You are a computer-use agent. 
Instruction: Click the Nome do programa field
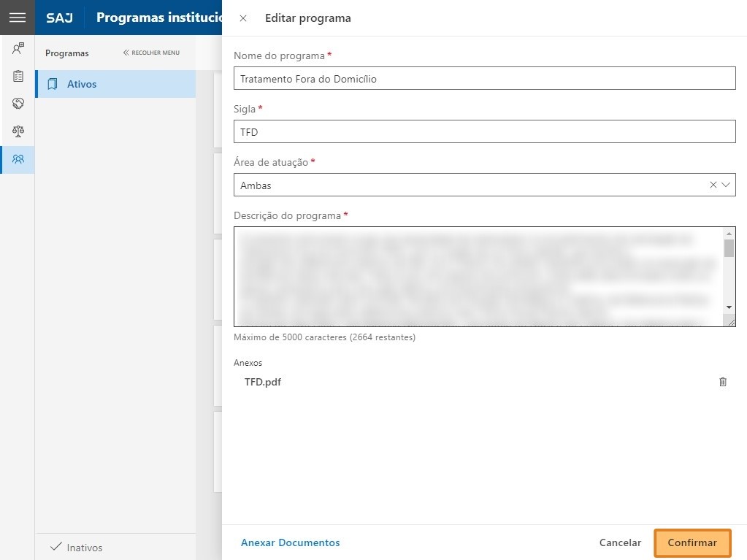pos(485,79)
